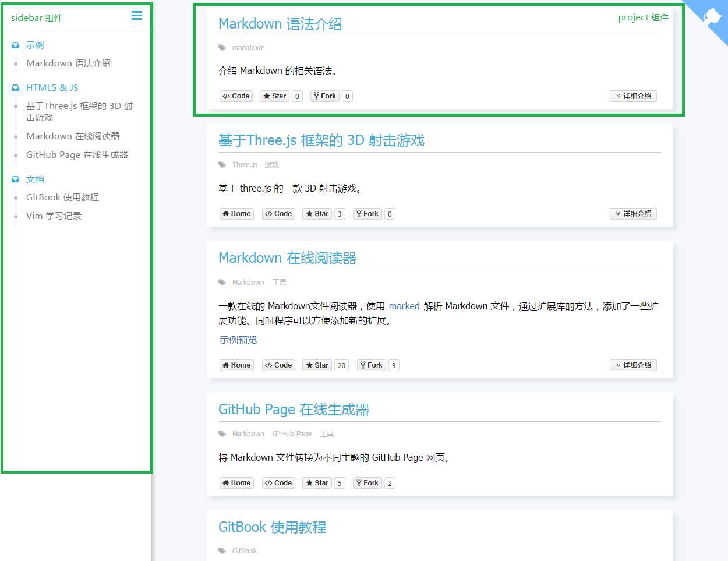The height and width of the screenshot is (561, 728).
Task: Click fork count 3 on Markdown 在线阅读器
Action: [x=394, y=366]
